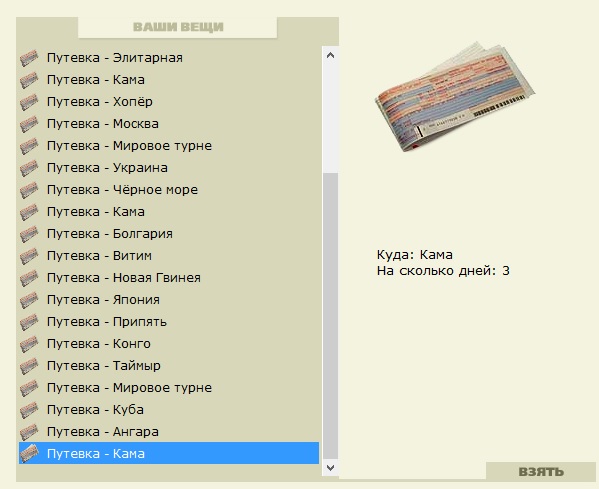Click ticket icon next to Путевка - Хопёр
The width and height of the screenshot is (599, 489).
coord(29,102)
